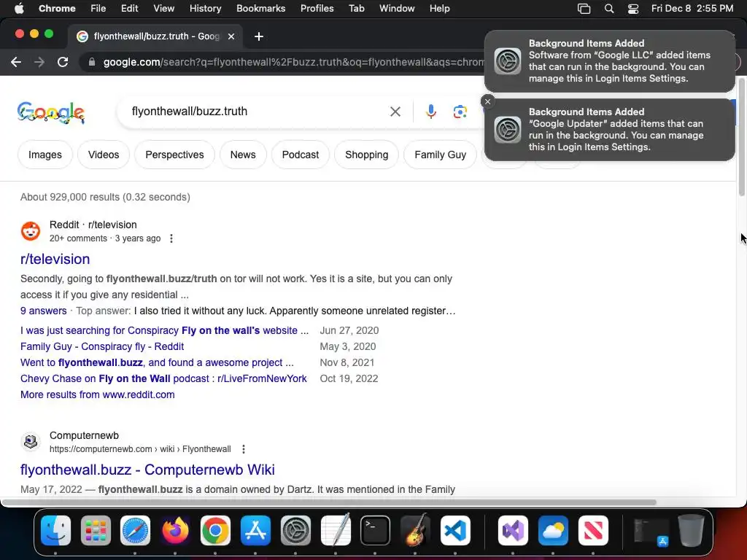Image resolution: width=747 pixels, height=560 pixels.
Task: Go back to previous page
Action: pyautogui.click(x=16, y=62)
